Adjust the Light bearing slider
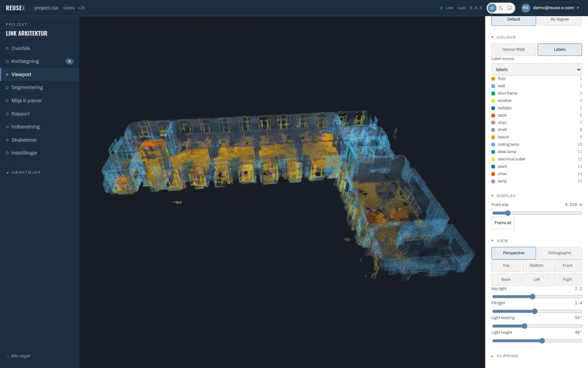This screenshot has height=368, width=588. pyautogui.click(x=537, y=326)
